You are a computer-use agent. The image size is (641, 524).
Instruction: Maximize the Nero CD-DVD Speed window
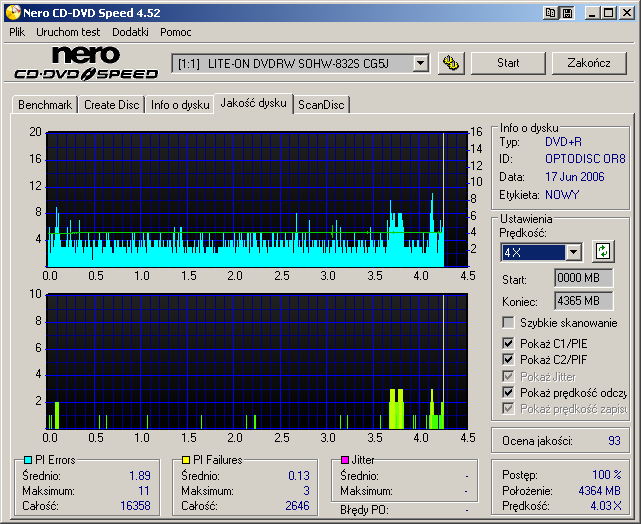608,13
